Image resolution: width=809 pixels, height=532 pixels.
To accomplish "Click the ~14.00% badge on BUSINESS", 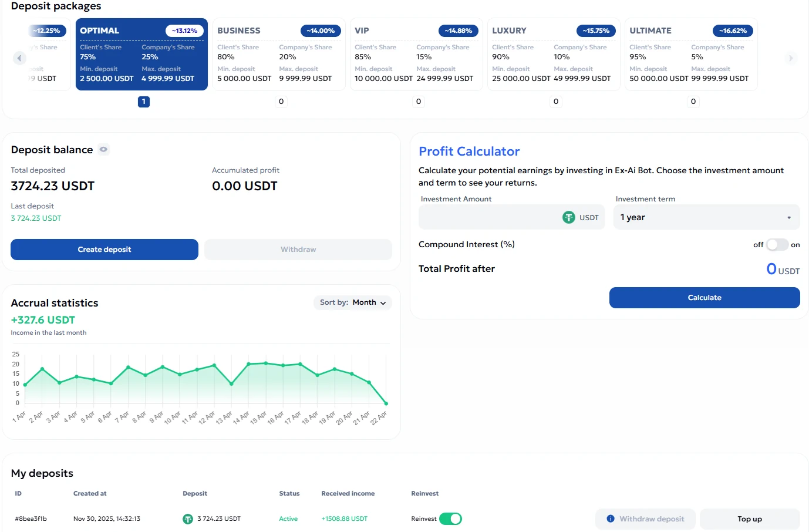I will (321, 31).
